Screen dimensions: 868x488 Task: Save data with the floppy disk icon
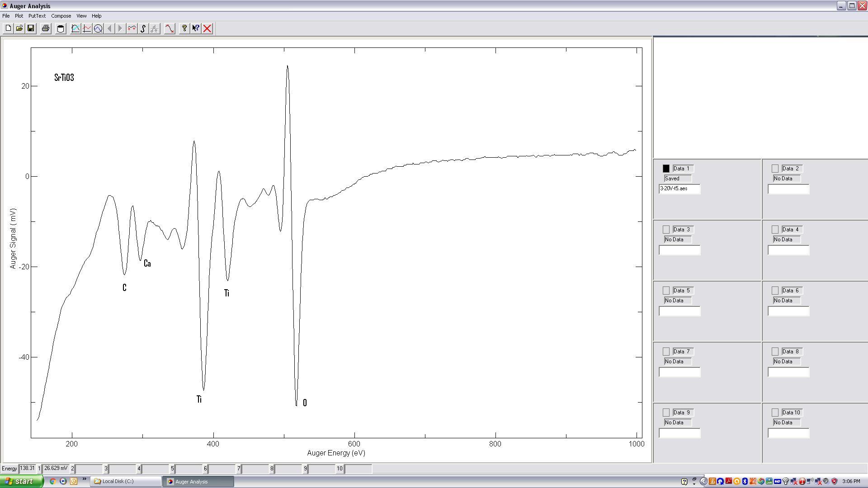click(x=31, y=28)
